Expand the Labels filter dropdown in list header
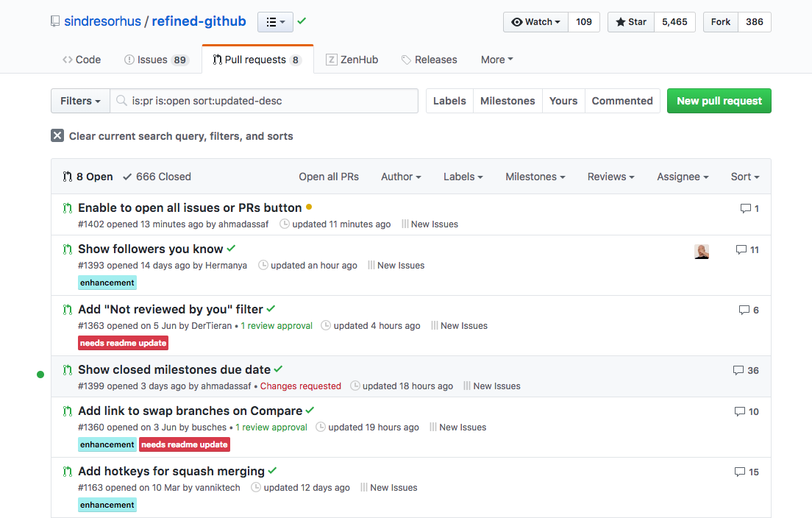The height and width of the screenshot is (518, 812). pos(463,177)
